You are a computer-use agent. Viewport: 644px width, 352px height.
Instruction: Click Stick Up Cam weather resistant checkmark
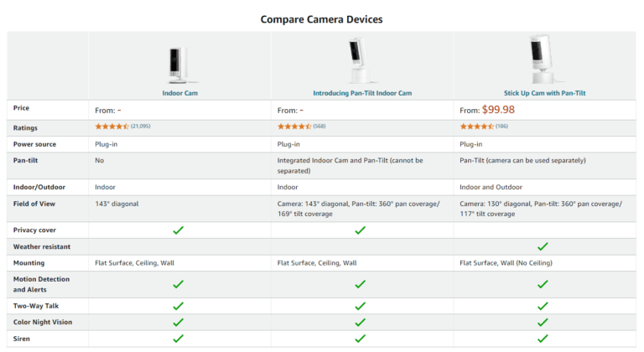tap(543, 246)
